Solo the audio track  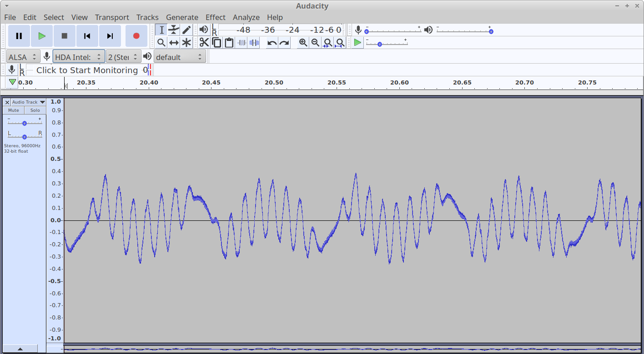[35, 110]
